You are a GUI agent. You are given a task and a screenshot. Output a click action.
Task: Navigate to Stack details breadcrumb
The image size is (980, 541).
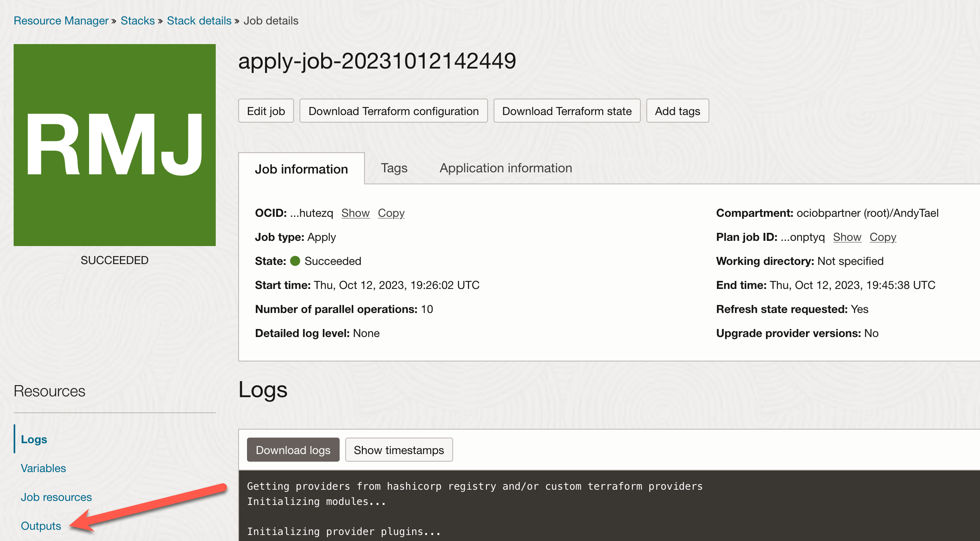point(199,20)
